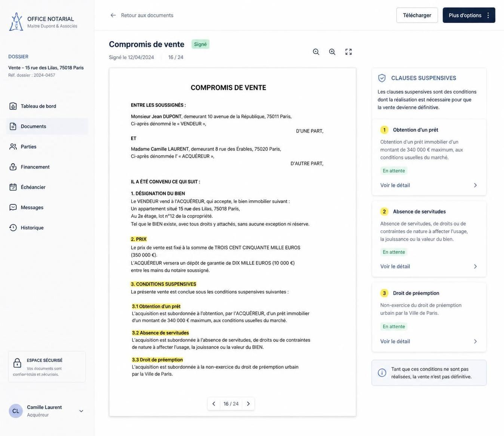Click the Office Notarial logo
This screenshot has width=504, height=436.
(x=16, y=22)
